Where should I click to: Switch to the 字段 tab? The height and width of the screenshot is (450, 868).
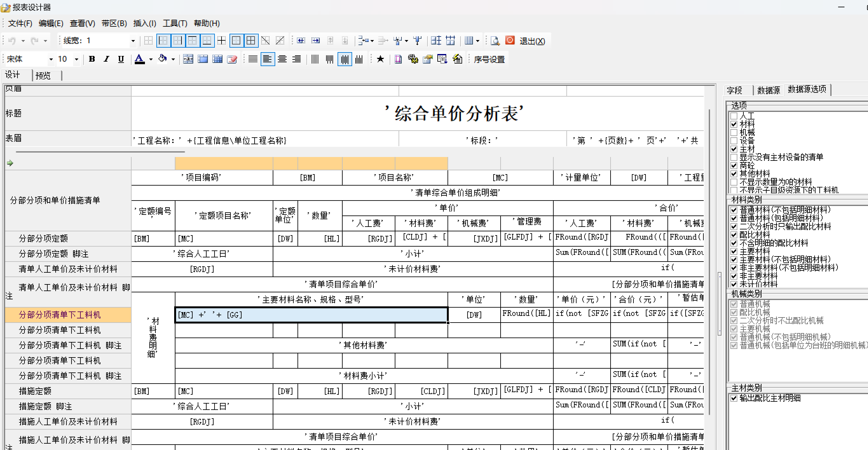pos(734,90)
